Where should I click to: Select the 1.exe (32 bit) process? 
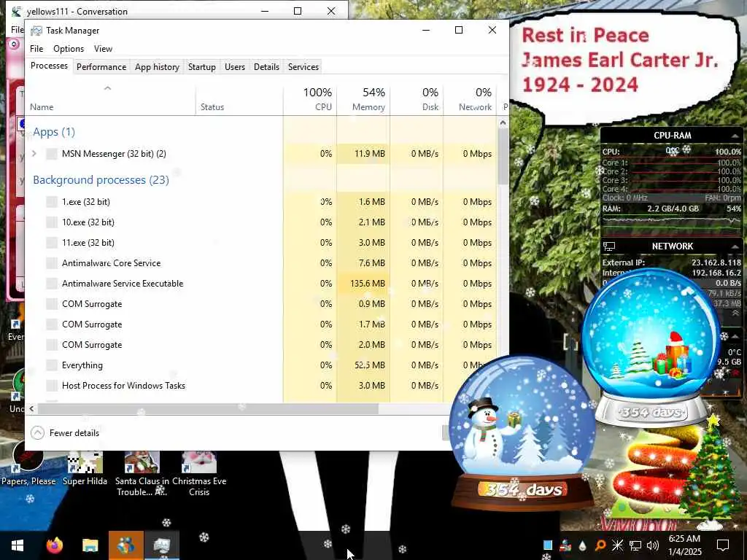click(x=261, y=202)
